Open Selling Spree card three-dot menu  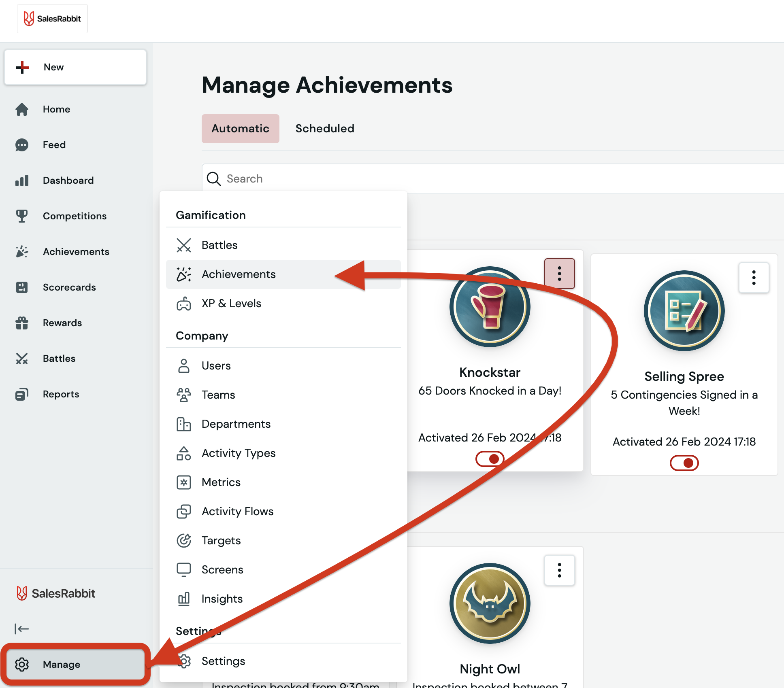[754, 278]
